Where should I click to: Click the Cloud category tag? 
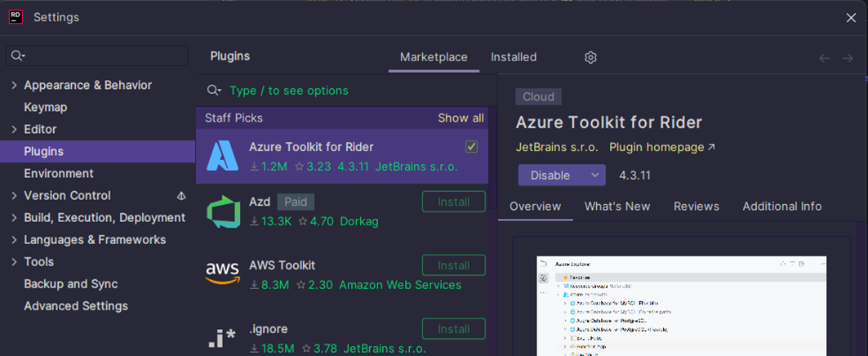point(539,97)
